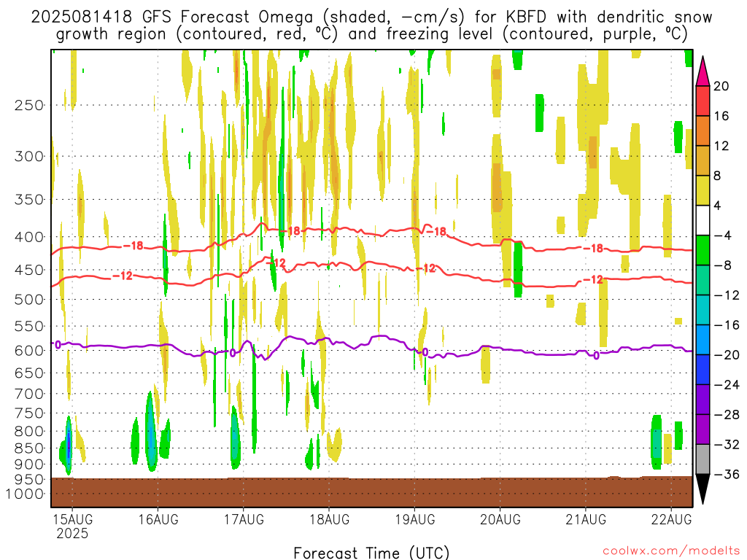Screen dimensions: 747x560
Task: Select the orange 12 to 16 colorbar segment
Action: pos(703,131)
